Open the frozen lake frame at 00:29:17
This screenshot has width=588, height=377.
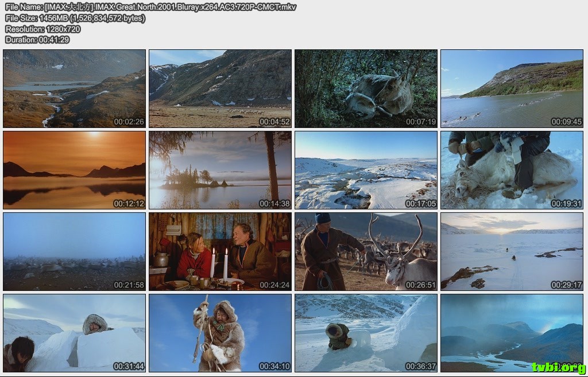pyautogui.click(x=512, y=251)
